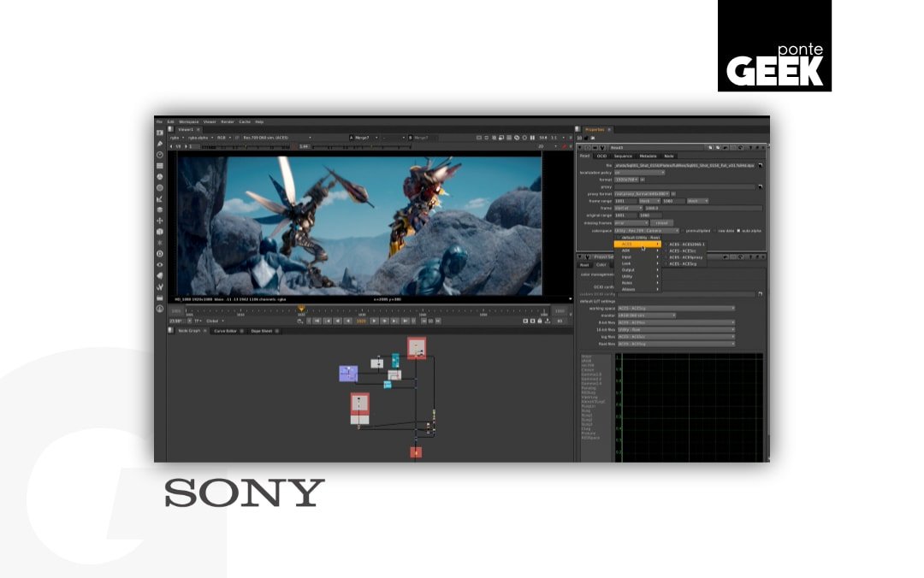Click the viewer pause icon

coord(532,138)
